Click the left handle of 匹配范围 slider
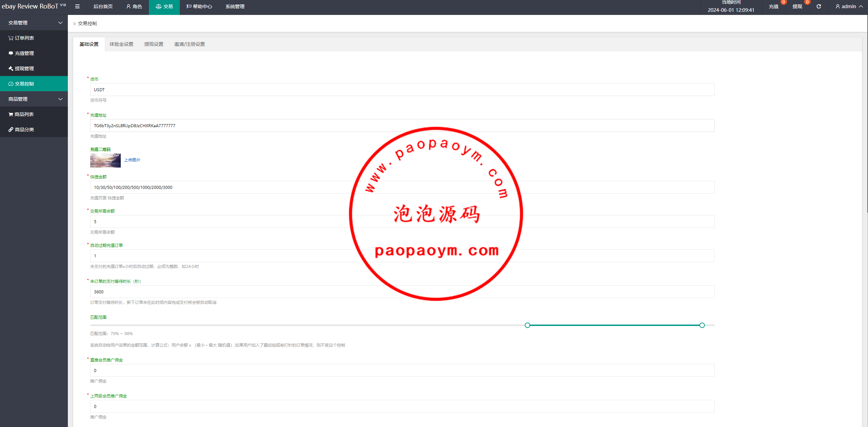The height and width of the screenshot is (427, 868). pyautogui.click(x=527, y=325)
